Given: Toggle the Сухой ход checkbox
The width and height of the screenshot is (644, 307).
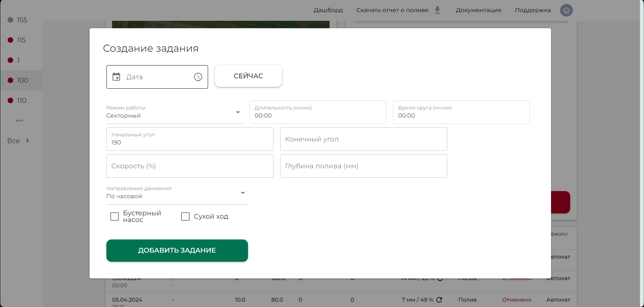Looking at the screenshot, I should click(x=185, y=217).
